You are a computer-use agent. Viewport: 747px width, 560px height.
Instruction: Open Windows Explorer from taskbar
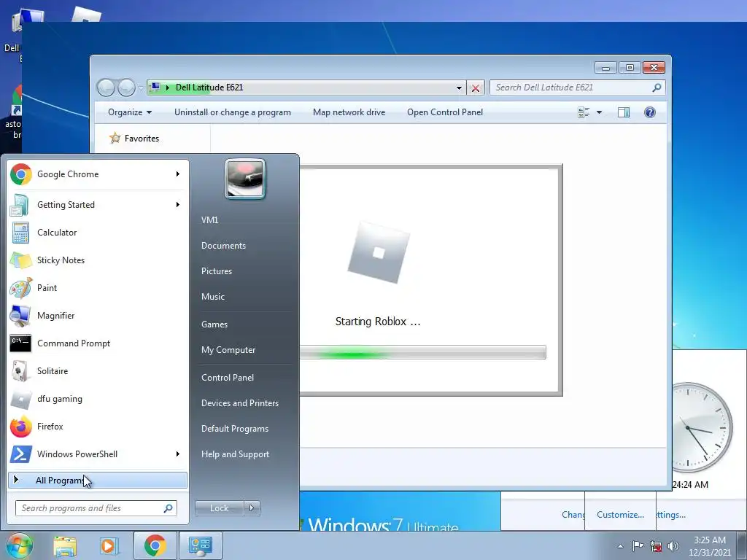point(65,546)
